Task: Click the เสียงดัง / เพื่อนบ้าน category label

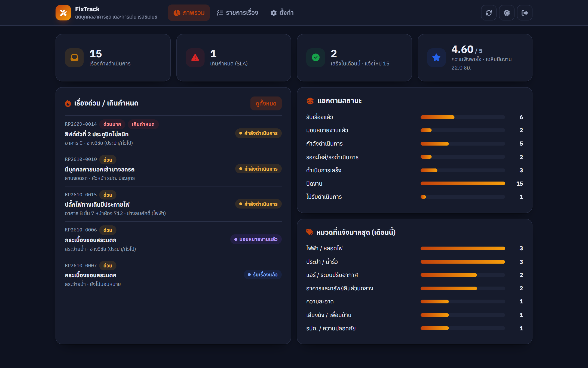Action: click(x=329, y=315)
